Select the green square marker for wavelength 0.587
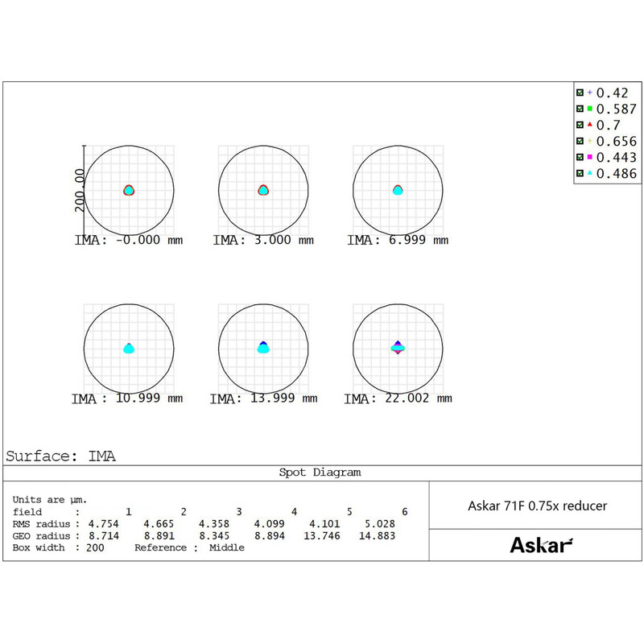The image size is (644, 644). (589, 108)
